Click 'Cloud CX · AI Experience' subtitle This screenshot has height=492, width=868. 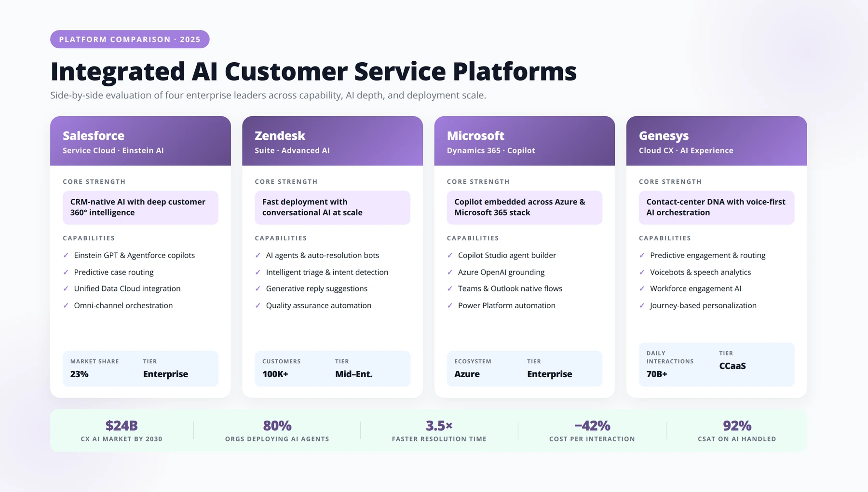[x=686, y=150]
